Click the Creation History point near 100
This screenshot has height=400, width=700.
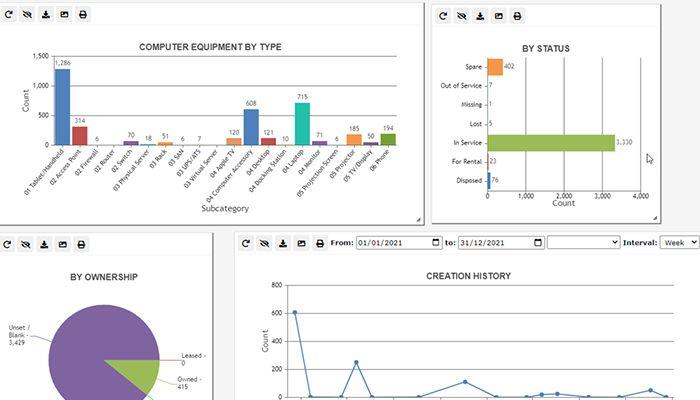pos(465,382)
